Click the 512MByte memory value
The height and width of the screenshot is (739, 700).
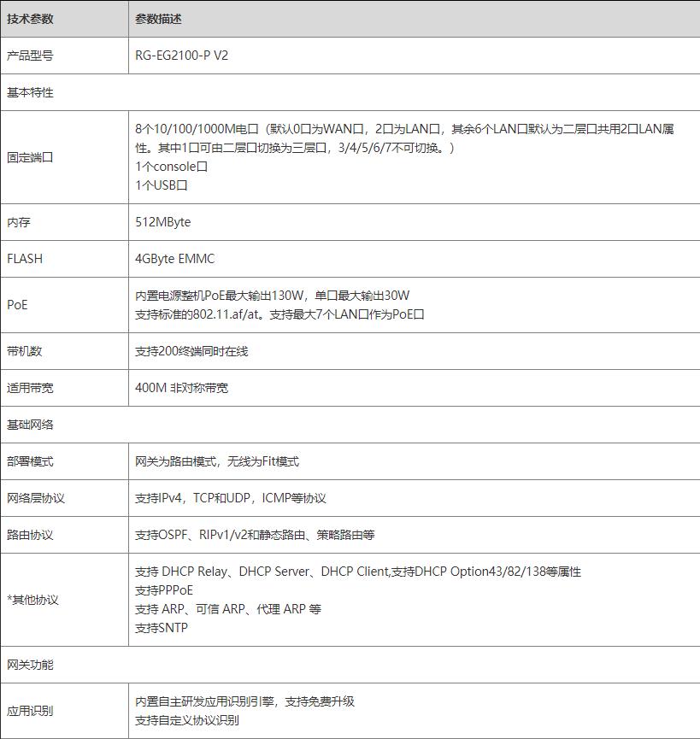click(162, 222)
